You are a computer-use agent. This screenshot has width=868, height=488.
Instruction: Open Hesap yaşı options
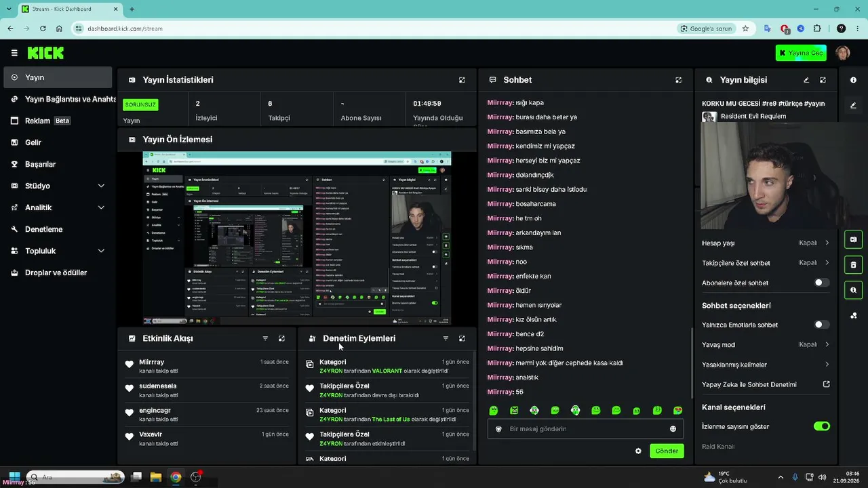766,243
